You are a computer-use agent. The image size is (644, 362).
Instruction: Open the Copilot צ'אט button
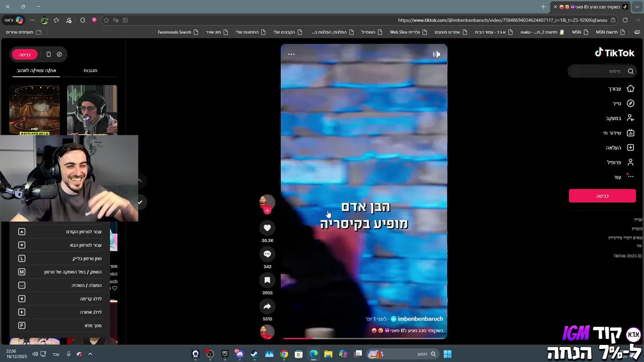click(14, 20)
